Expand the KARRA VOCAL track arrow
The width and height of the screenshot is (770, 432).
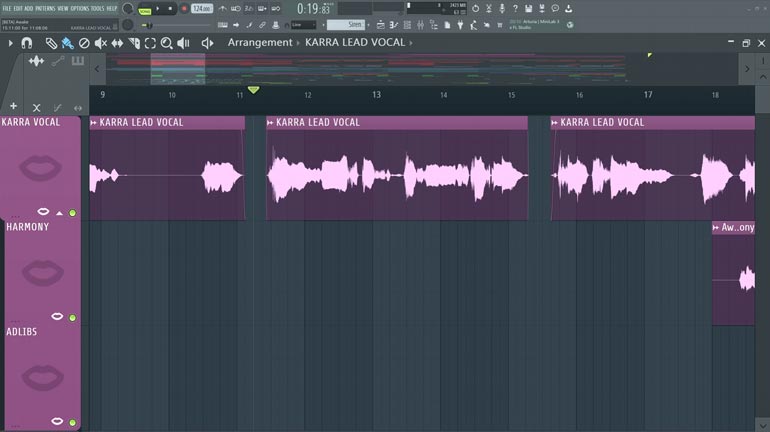(59, 213)
